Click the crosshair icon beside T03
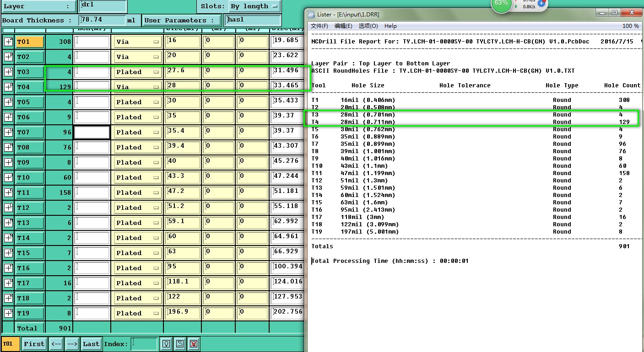Screen dimensions: 644x352 tap(9, 72)
